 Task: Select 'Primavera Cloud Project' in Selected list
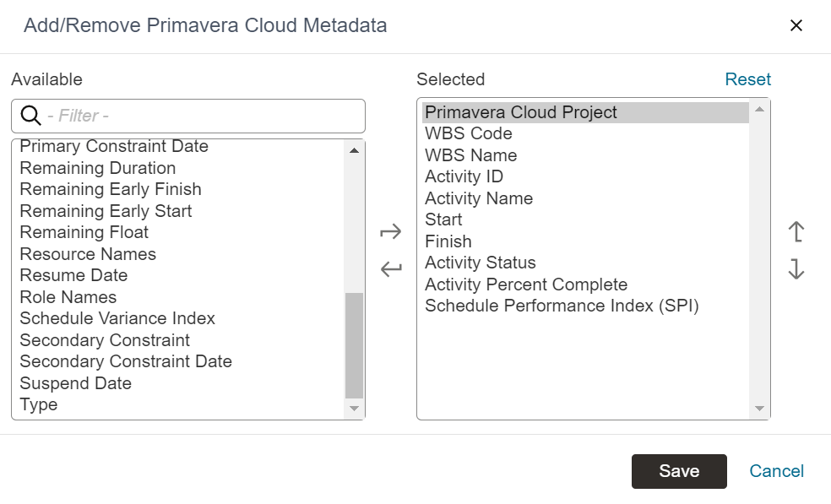[585, 112]
